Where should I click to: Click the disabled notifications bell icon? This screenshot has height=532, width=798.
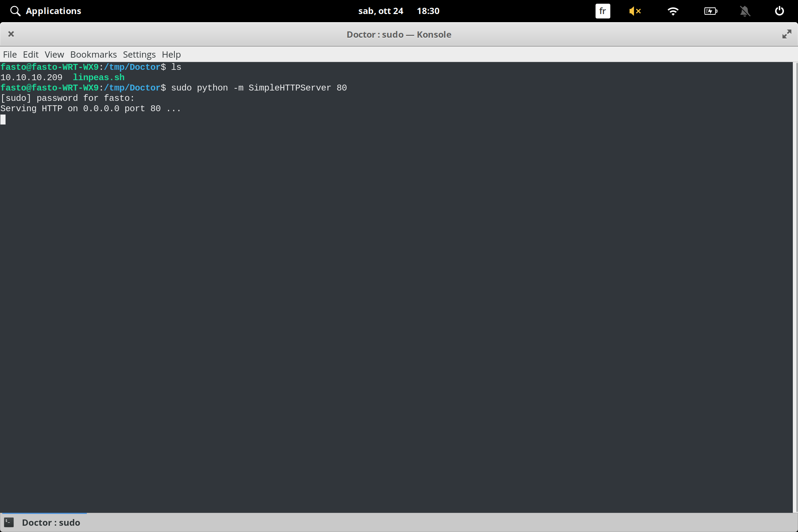(x=745, y=11)
